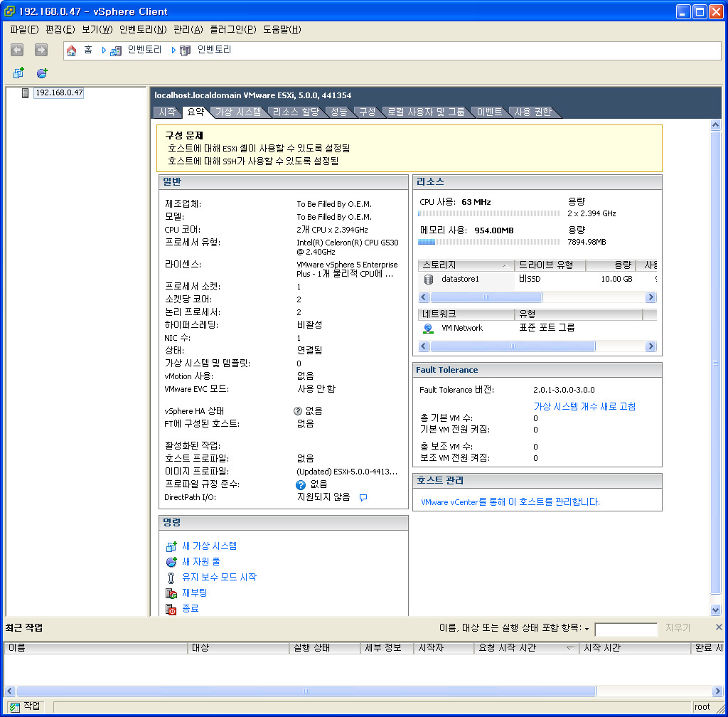This screenshot has width=728, height=717.
Task: Select the datastore1 storage row
Action: click(x=537, y=279)
